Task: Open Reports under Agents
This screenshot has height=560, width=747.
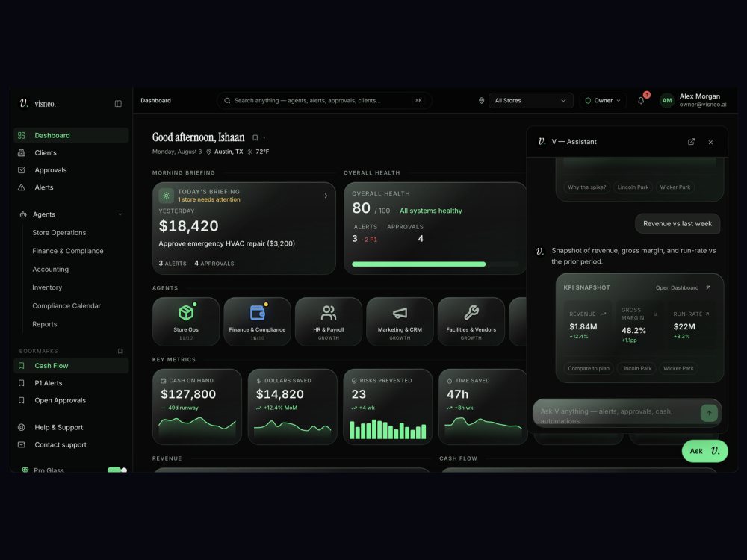Action: [45, 324]
